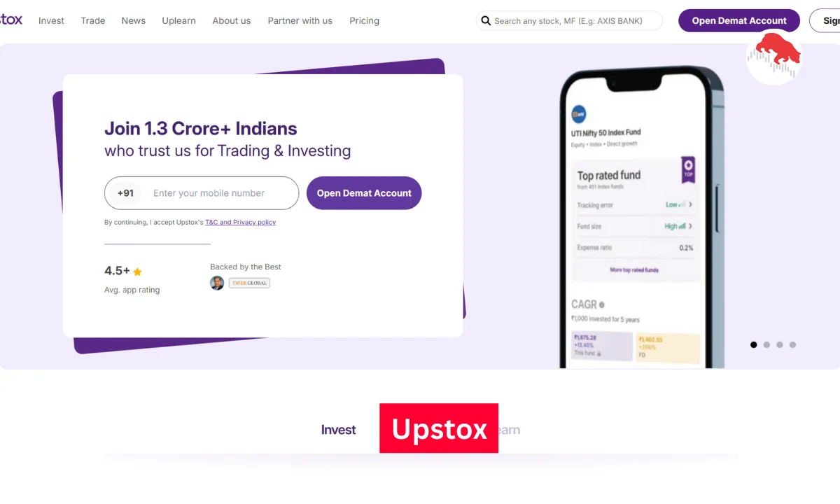Open the Trade menu item
Viewport: 840px width, 504px height.
coord(93,21)
